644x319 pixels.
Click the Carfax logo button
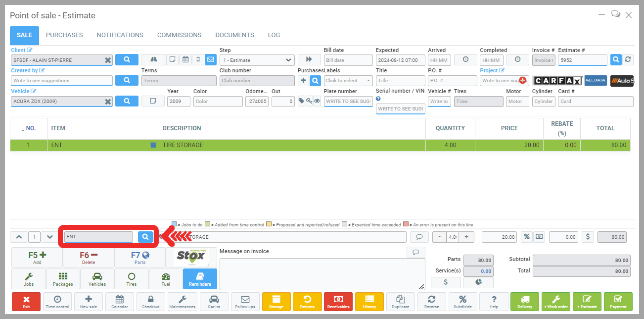click(x=557, y=81)
